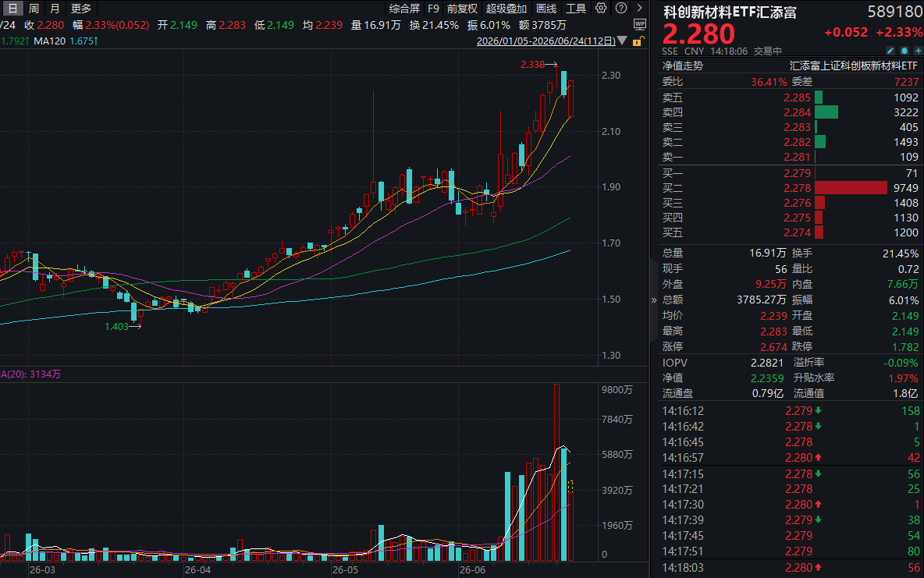924x578 pixels.
Task: Select the 日 daily chart tab
Action: 12,9
